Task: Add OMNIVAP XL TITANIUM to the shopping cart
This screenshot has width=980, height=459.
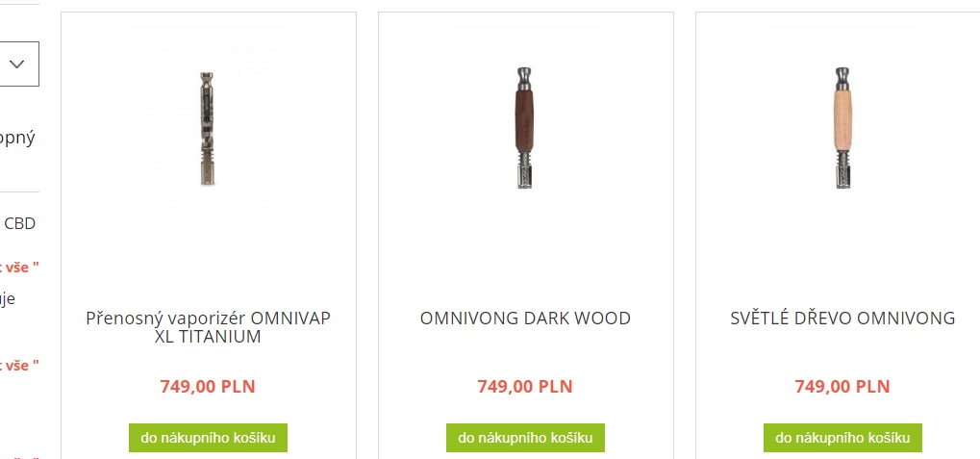Action: point(208,438)
